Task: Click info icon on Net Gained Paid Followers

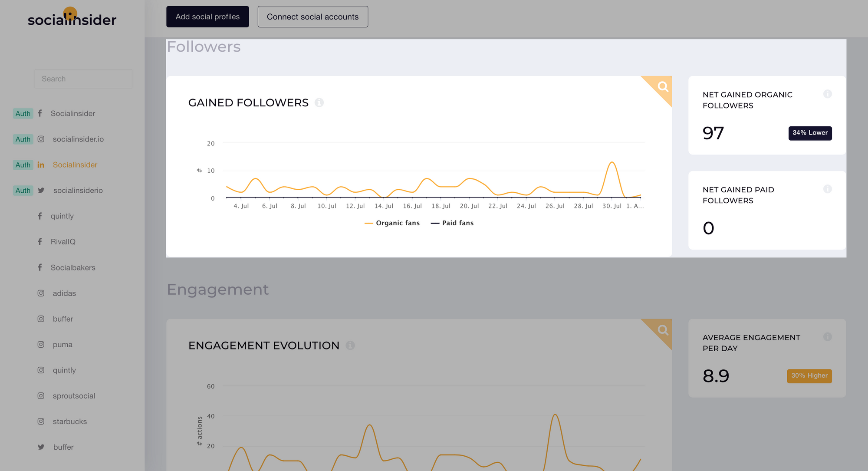Action: 827,189
